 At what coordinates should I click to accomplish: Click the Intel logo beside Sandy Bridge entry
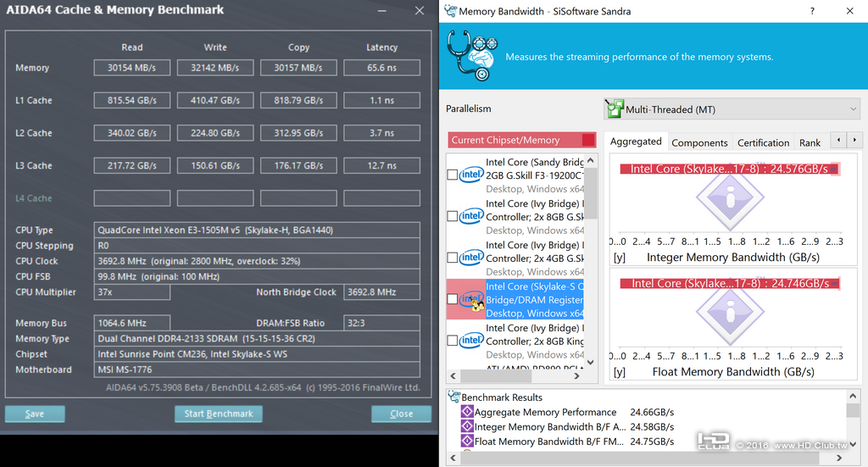pyautogui.click(x=471, y=175)
